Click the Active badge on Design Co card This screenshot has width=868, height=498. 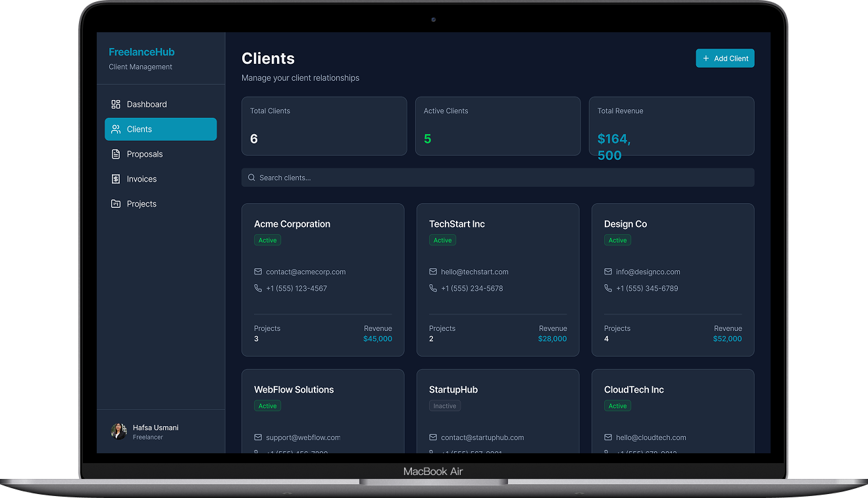coord(617,240)
